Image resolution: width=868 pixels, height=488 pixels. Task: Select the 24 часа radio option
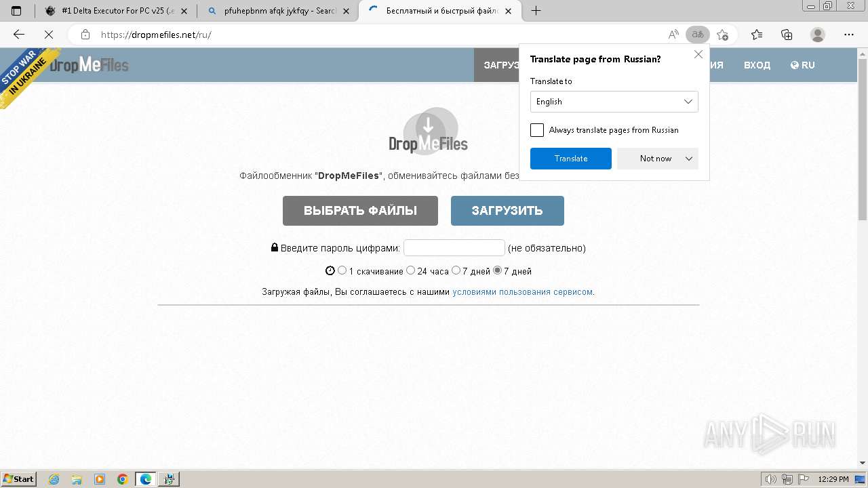(410, 270)
